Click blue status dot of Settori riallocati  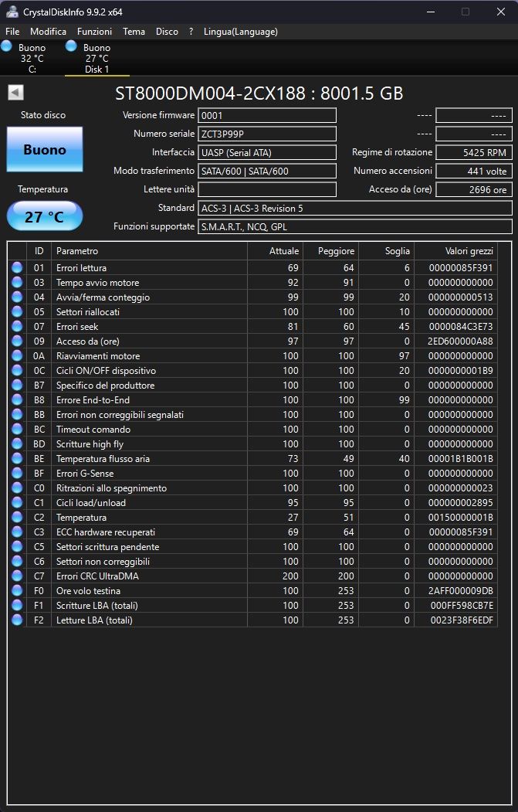point(17,312)
